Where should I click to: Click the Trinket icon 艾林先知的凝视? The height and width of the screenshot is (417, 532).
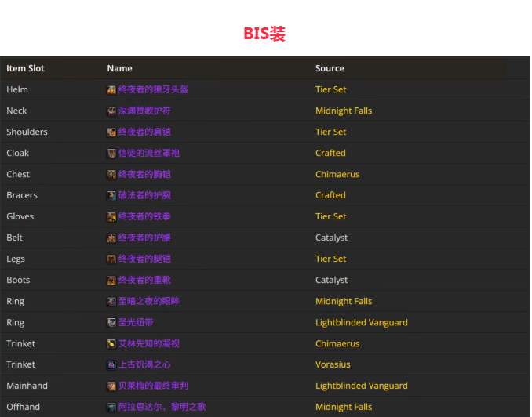111,343
